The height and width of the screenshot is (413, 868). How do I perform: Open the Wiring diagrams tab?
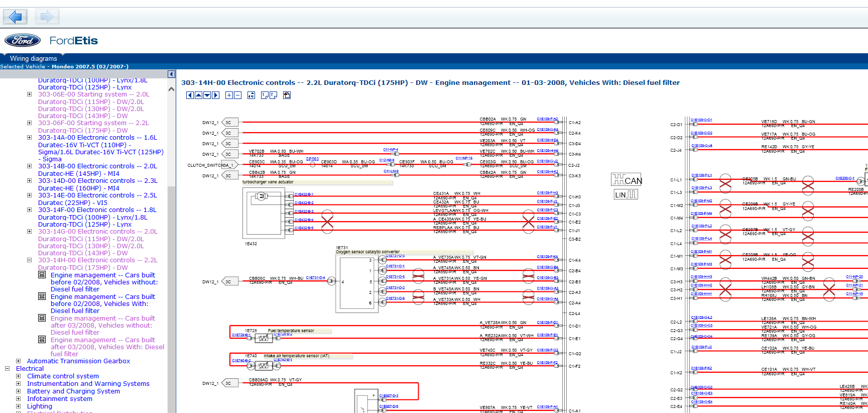point(33,59)
